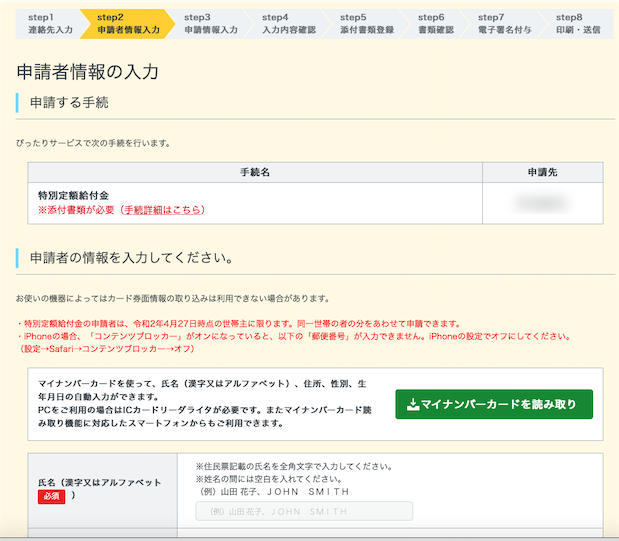Click the red 必須 badge

(x=52, y=497)
